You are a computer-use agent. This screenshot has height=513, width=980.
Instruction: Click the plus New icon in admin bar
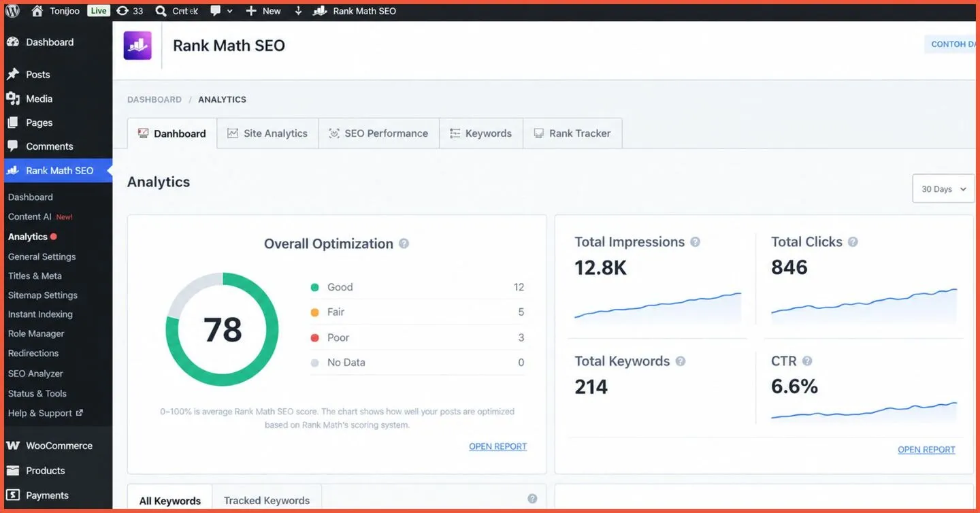[x=251, y=11]
